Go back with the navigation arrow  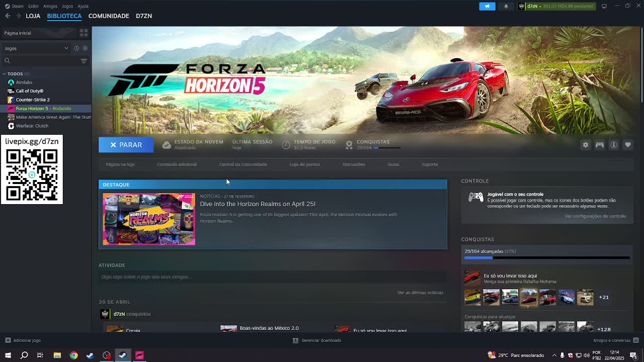click(x=8, y=16)
